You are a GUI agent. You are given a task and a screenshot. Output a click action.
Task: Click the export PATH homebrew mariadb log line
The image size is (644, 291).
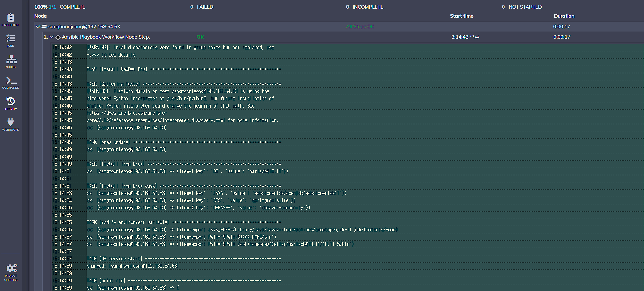coord(220,244)
